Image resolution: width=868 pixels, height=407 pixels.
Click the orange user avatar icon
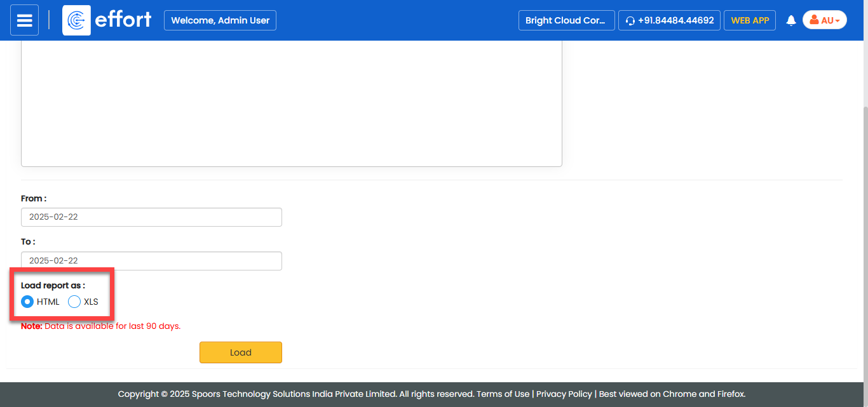coord(814,20)
